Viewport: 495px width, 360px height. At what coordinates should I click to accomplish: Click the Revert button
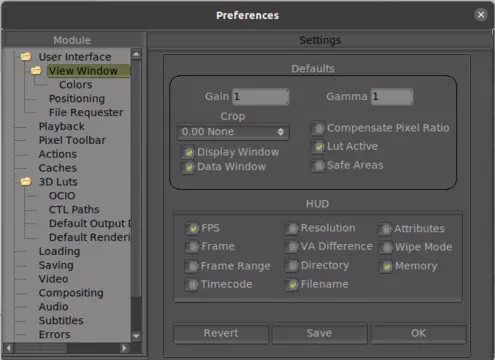pyautogui.click(x=221, y=333)
